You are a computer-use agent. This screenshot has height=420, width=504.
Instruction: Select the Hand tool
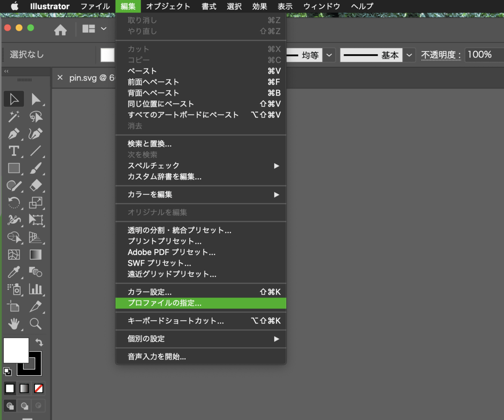pyautogui.click(x=13, y=323)
